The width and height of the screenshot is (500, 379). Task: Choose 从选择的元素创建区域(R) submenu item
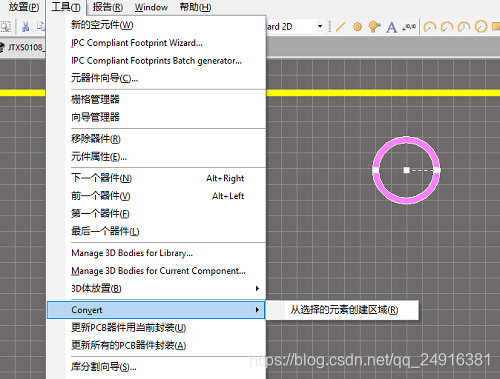pyautogui.click(x=342, y=310)
